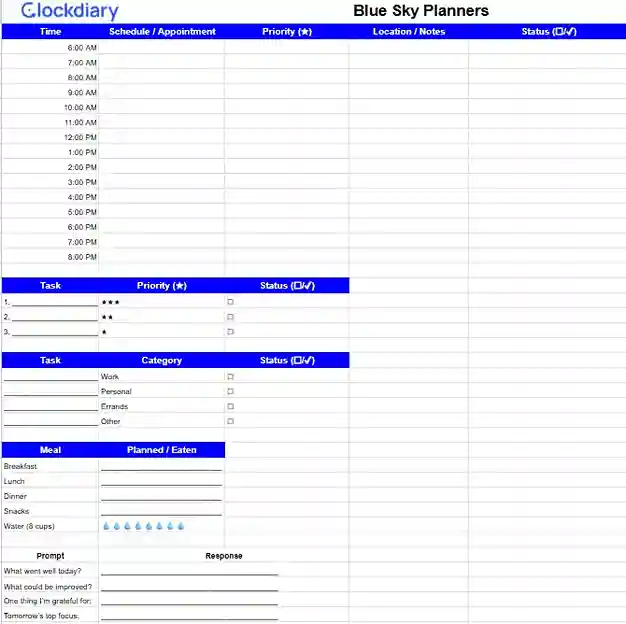Click the three-star priority cell
626x624 pixels.
161,302
